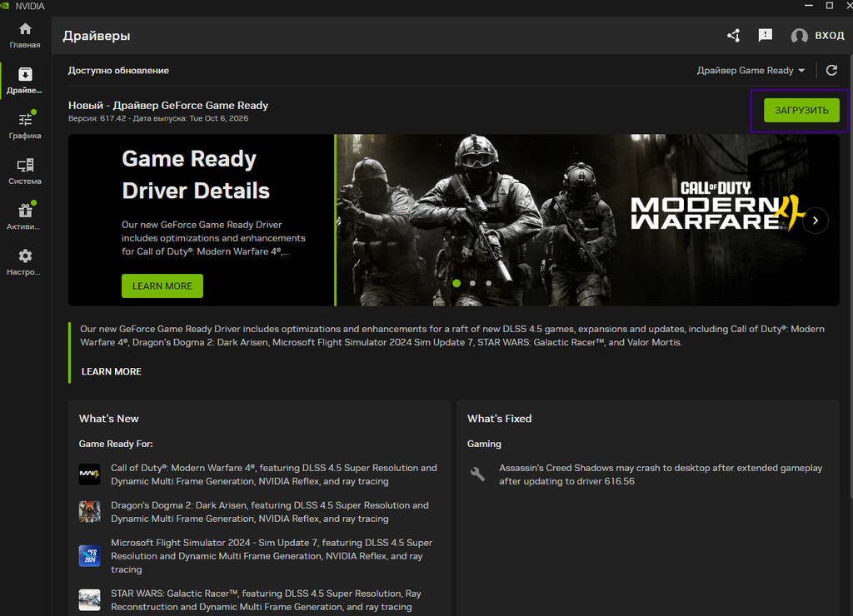
Task: Click the Call of Duty banner image
Action: (587, 221)
